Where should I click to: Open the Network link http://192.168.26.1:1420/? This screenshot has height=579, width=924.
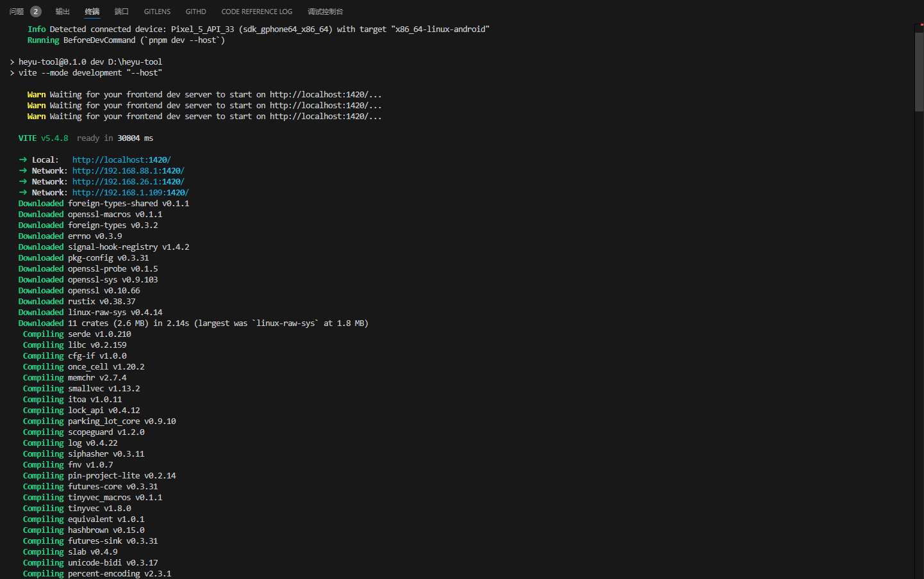click(128, 182)
